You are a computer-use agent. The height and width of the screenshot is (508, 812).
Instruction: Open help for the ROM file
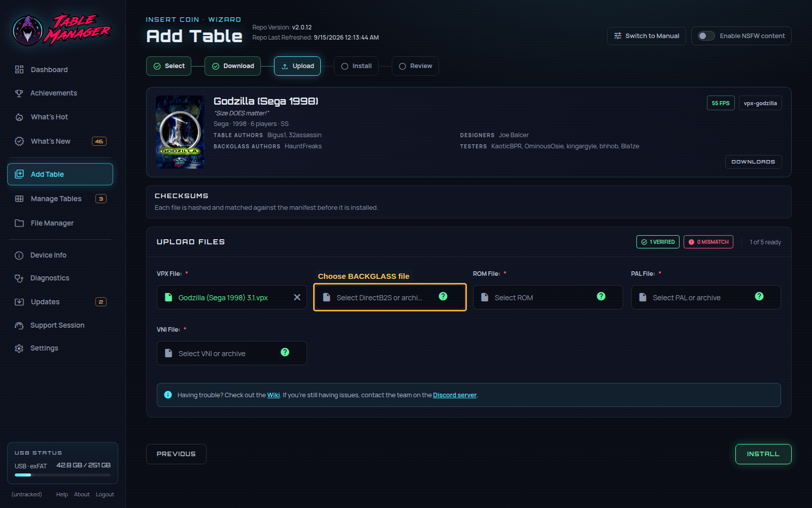click(601, 296)
